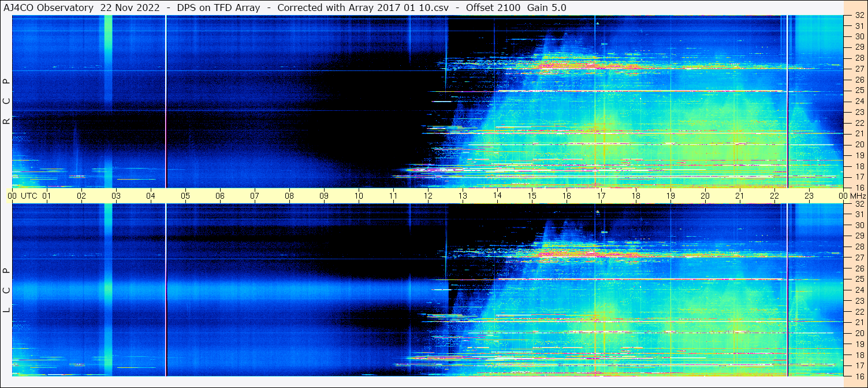Click the Offset 2100 text in the header
This screenshot has width=868, height=388.
tap(491, 8)
